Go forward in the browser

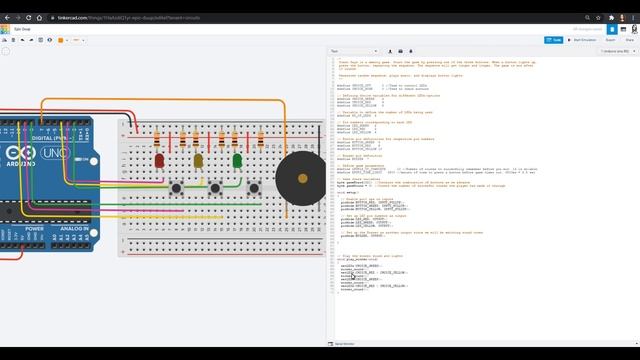(18, 18)
